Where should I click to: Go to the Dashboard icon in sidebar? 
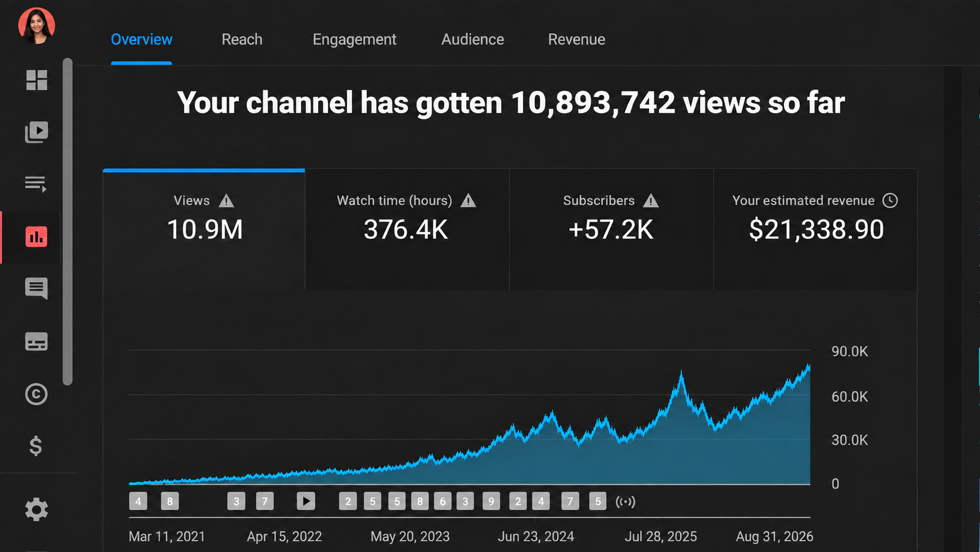coord(36,80)
